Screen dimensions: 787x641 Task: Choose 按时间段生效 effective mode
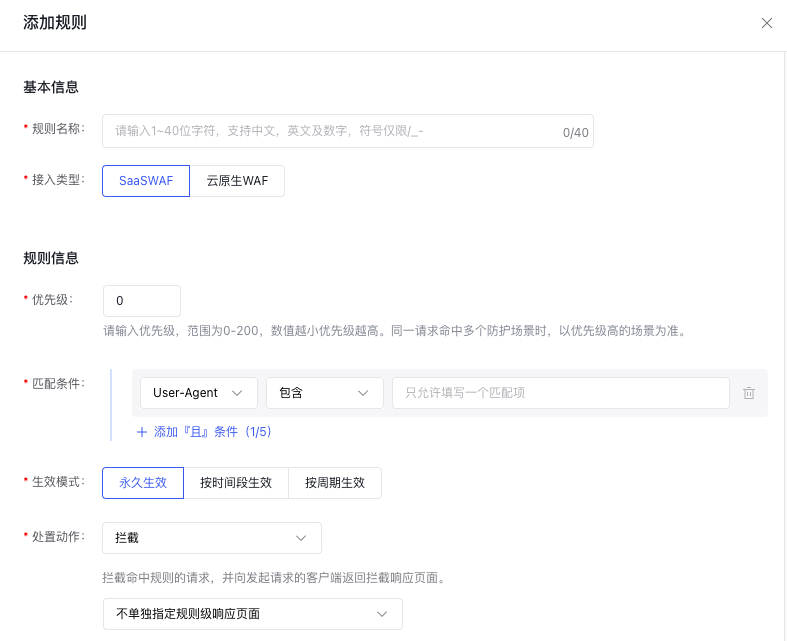(236, 483)
